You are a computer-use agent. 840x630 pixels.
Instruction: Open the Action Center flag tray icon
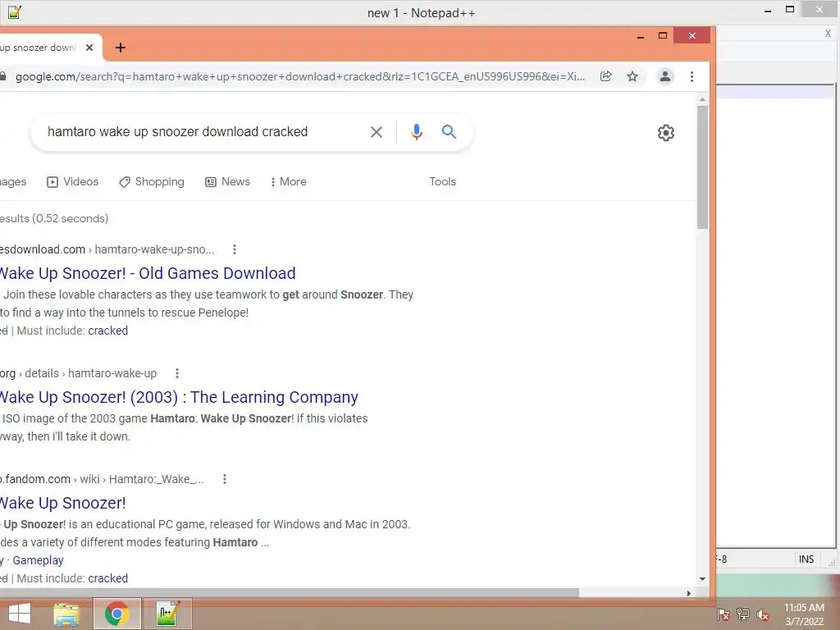point(723,614)
